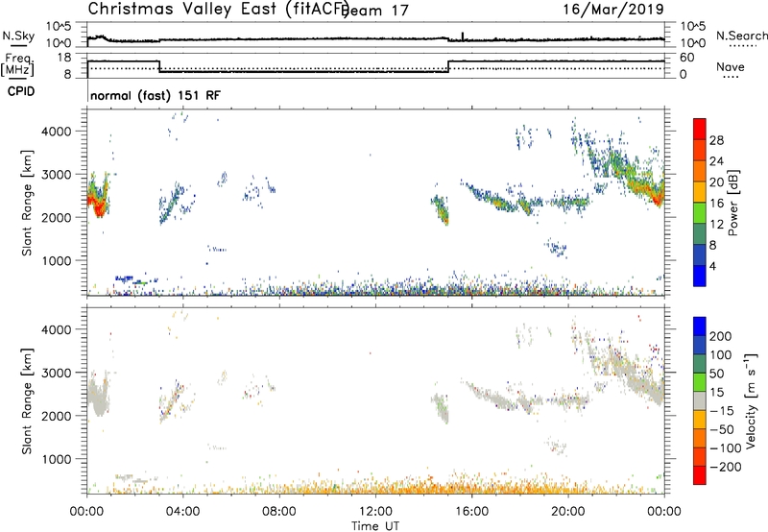The image size is (768, 532).
Task: Click the '04:00' time axis tick
Action: [182, 512]
